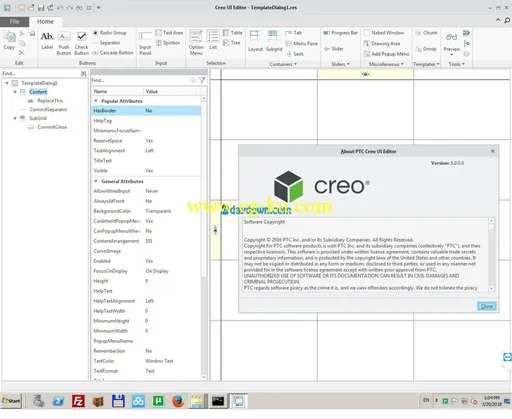Click the tree Find input field
This screenshot has width=512, height=419.
pyautogui.click(x=41, y=73)
